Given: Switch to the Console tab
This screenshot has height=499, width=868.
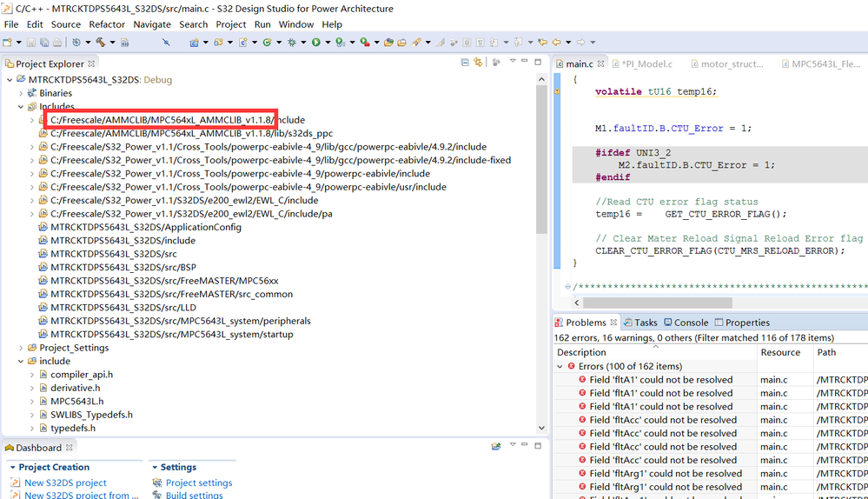Looking at the screenshot, I should pyautogui.click(x=686, y=323).
